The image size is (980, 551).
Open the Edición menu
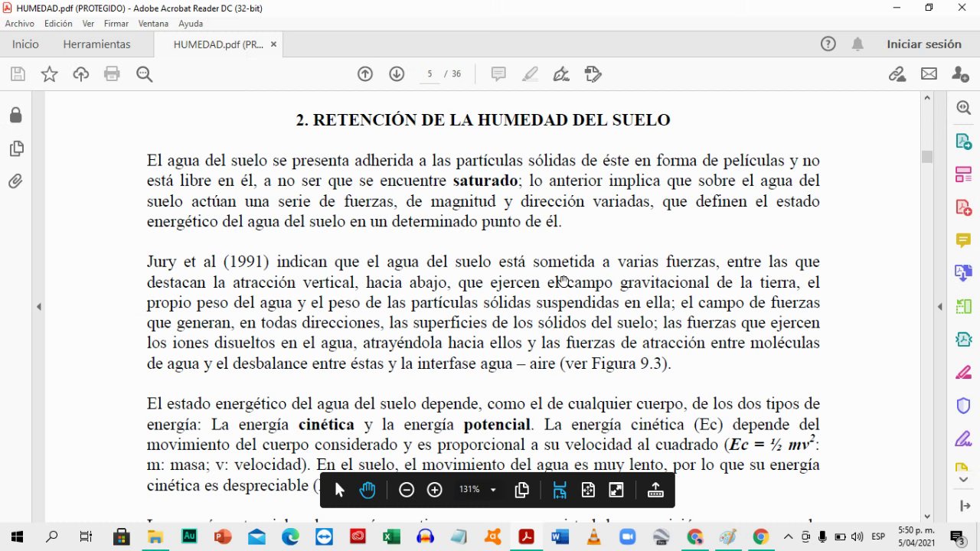pos(58,24)
